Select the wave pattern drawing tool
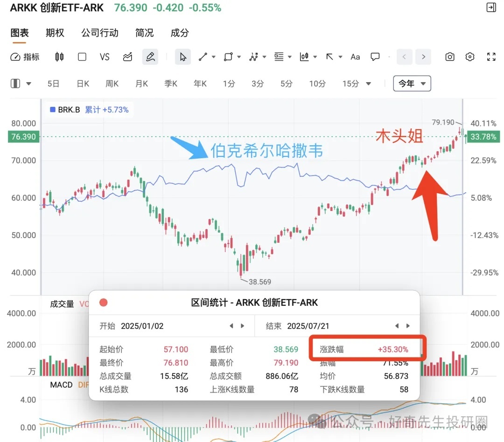The height and width of the screenshot is (442, 504). [x=253, y=57]
